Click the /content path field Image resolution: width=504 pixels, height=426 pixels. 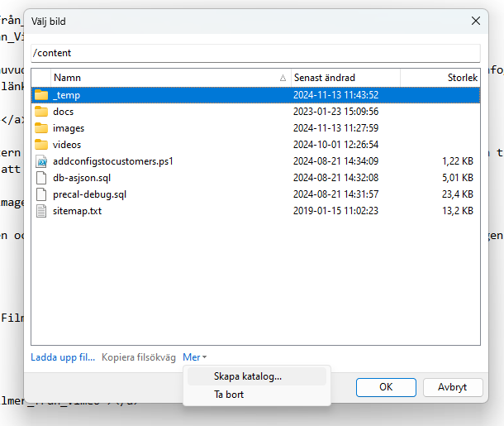point(254,53)
